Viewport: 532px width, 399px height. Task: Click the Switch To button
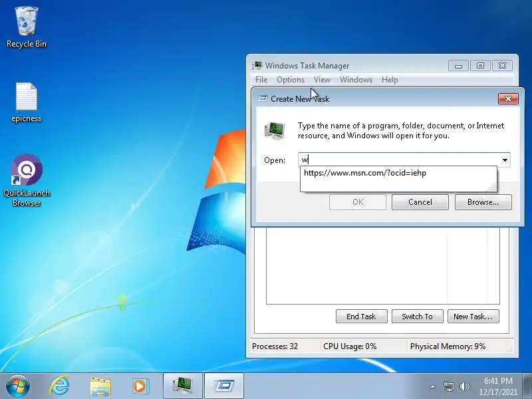418,317
